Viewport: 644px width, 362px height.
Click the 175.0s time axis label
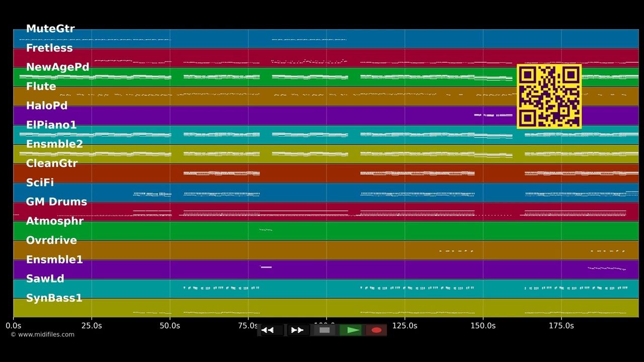[561, 326]
